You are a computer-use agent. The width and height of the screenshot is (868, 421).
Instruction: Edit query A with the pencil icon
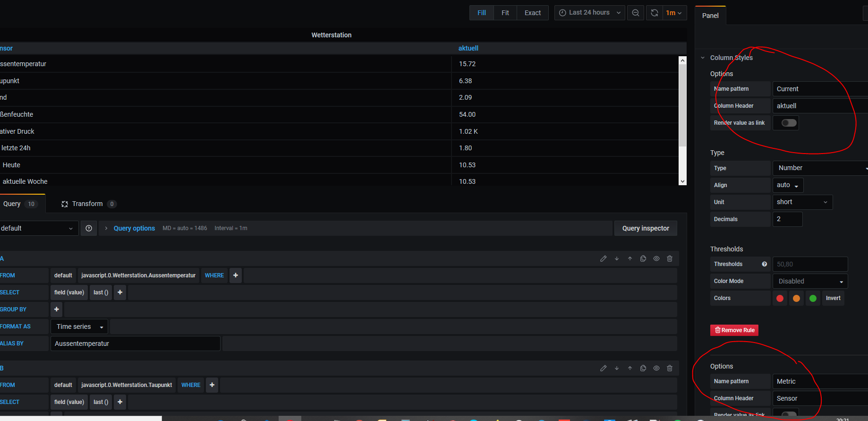[x=603, y=258]
